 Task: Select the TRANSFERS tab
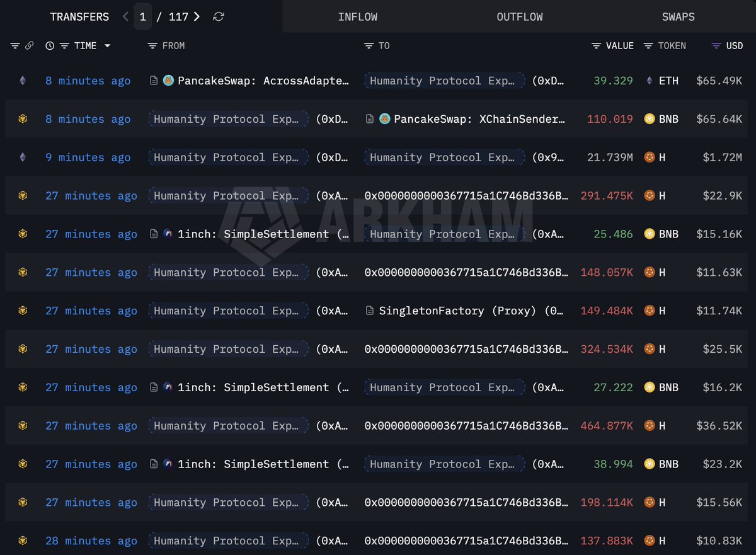click(x=79, y=17)
